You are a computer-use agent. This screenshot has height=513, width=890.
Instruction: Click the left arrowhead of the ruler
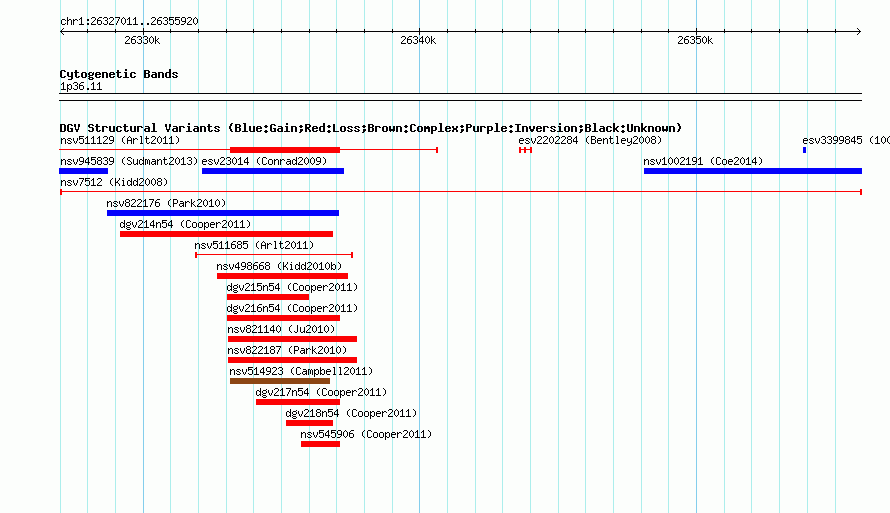click(x=62, y=31)
